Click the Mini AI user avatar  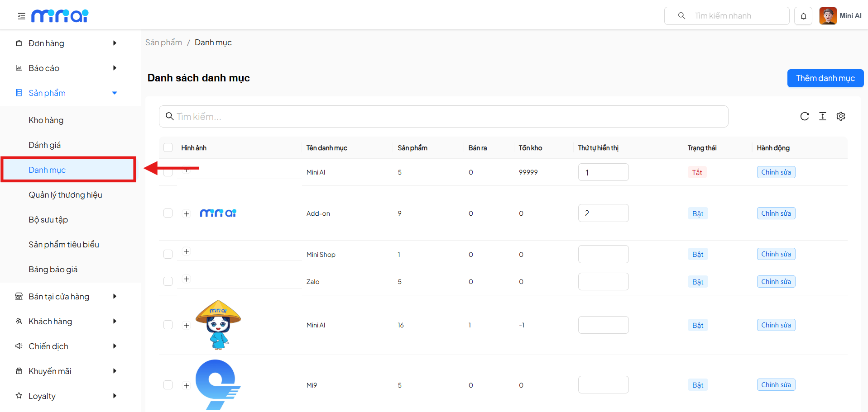point(828,16)
